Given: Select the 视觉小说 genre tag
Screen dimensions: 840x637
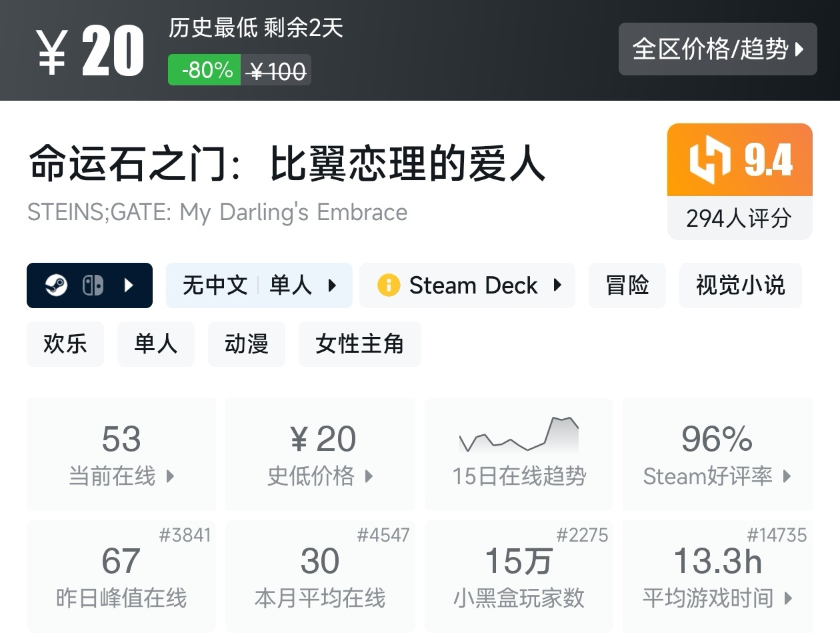Looking at the screenshot, I should click(x=740, y=285).
